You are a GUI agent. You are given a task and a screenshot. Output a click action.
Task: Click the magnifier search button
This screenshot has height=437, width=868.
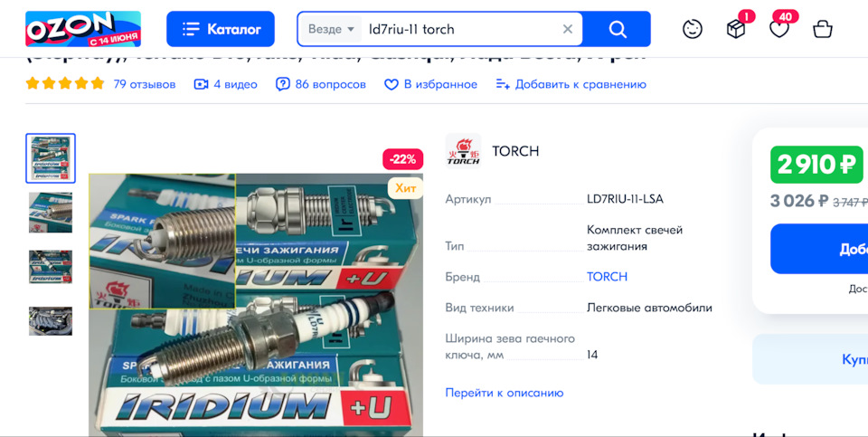pos(618,29)
